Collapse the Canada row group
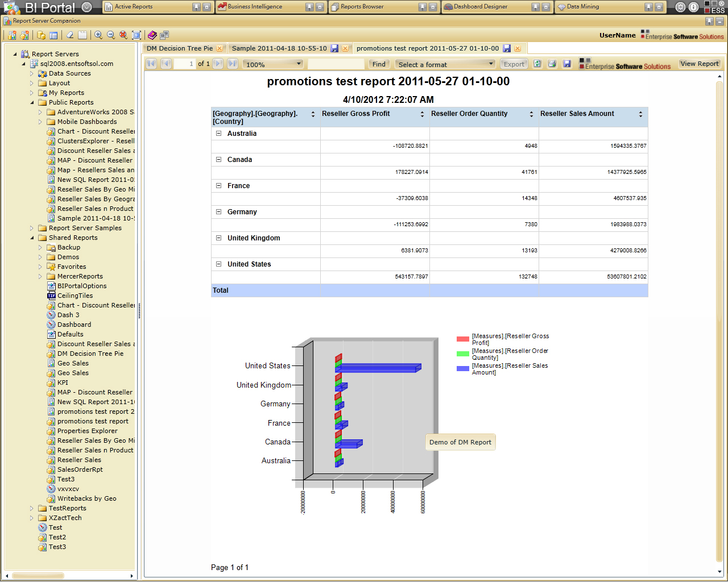This screenshot has height=582, width=728. pyautogui.click(x=218, y=160)
